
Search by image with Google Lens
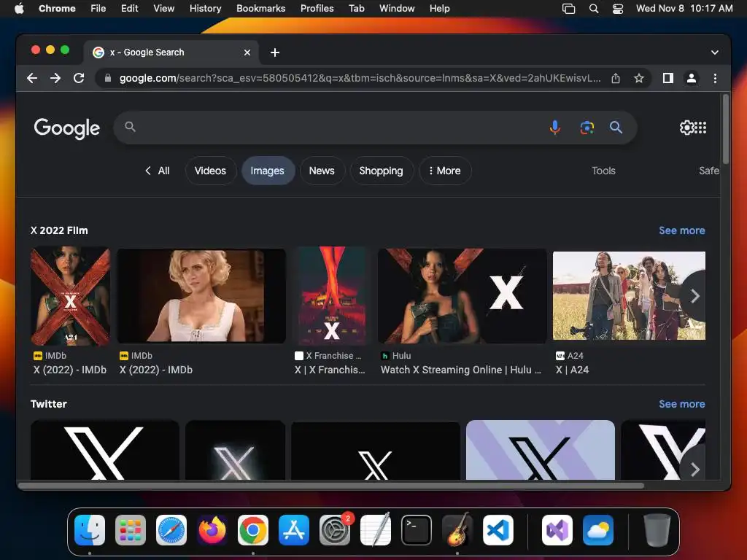[587, 127]
